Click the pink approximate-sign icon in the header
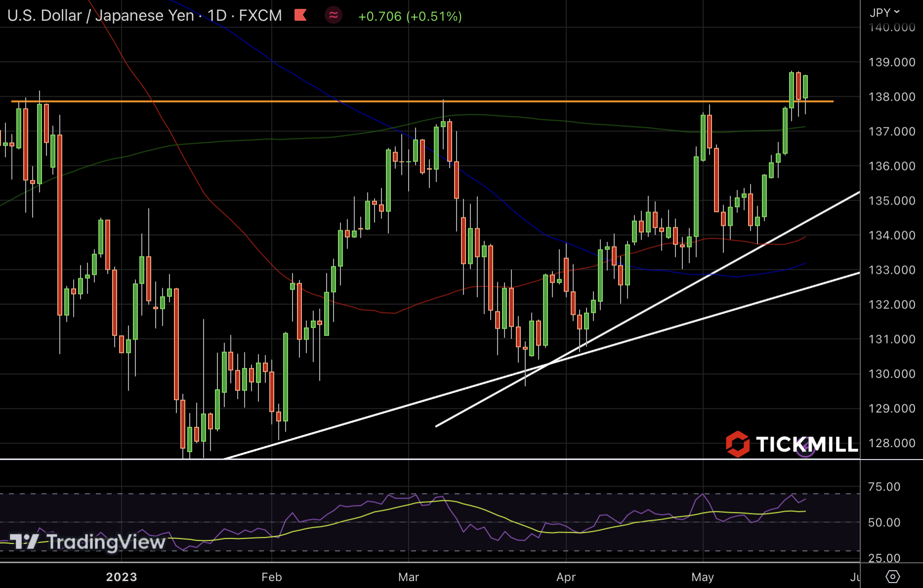This screenshot has height=588, width=923. 334,15
